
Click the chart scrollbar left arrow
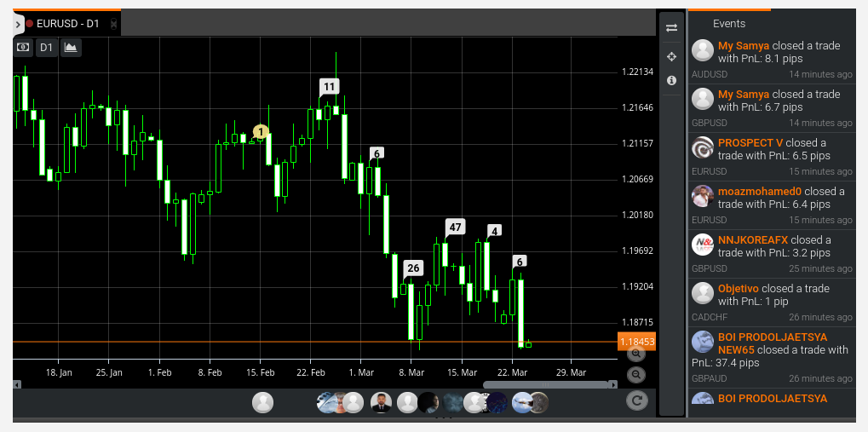(17, 384)
